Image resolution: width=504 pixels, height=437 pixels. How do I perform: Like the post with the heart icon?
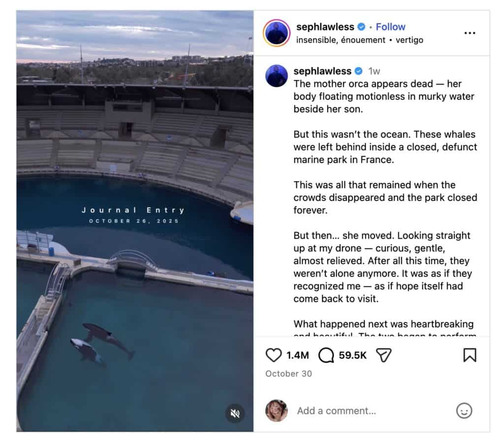tap(274, 355)
